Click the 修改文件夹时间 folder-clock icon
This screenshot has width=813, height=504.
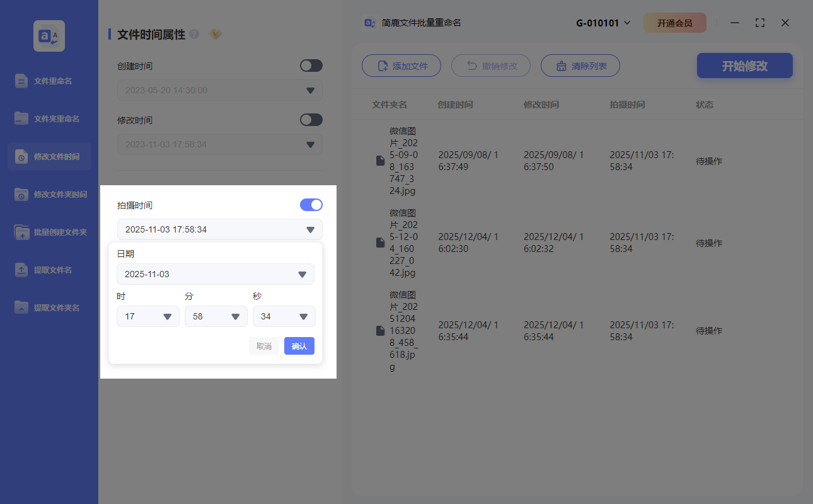pos(22,194)
